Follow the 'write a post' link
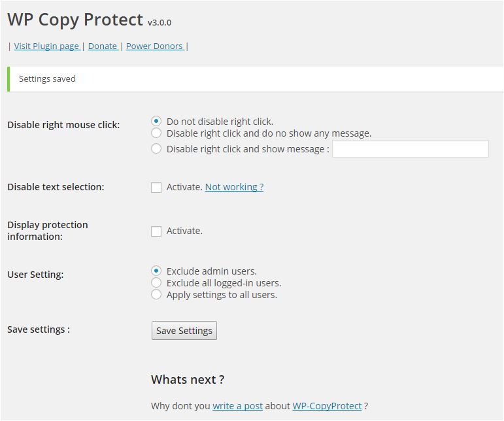 point(237,406)
